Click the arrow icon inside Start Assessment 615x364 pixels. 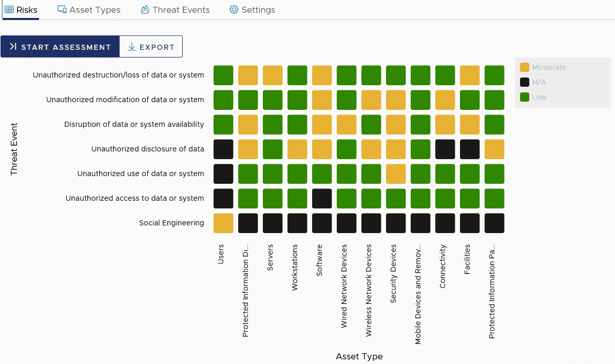[13, 46]
